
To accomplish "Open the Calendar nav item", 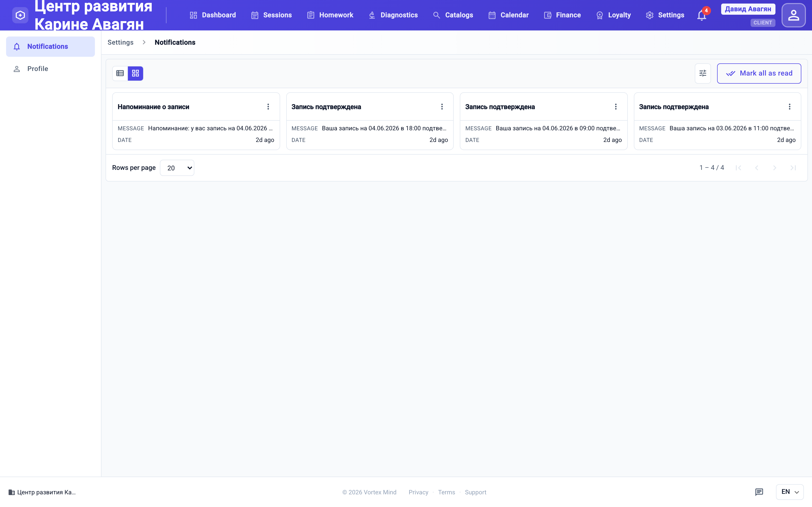I will tap(508, 15).
